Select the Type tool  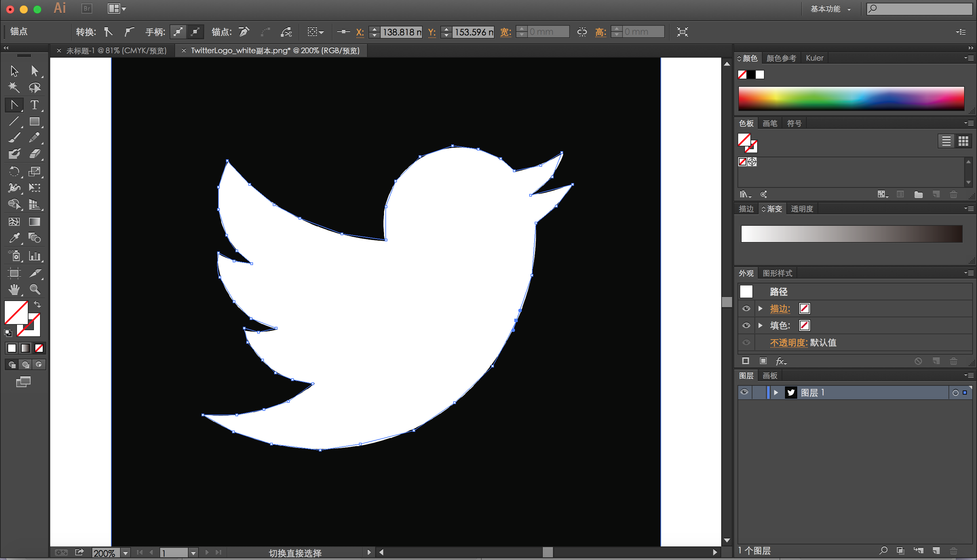coord(34,105)
